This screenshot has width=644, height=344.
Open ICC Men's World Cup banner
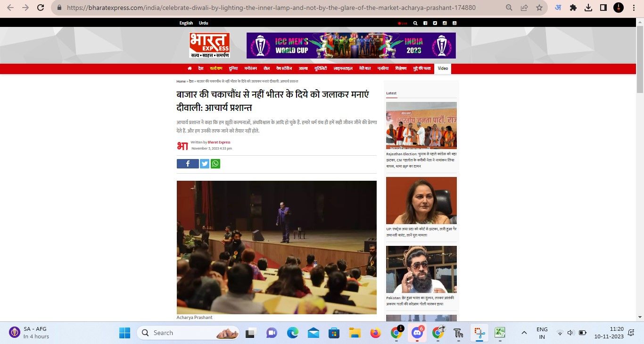click(x=351, y=45)
